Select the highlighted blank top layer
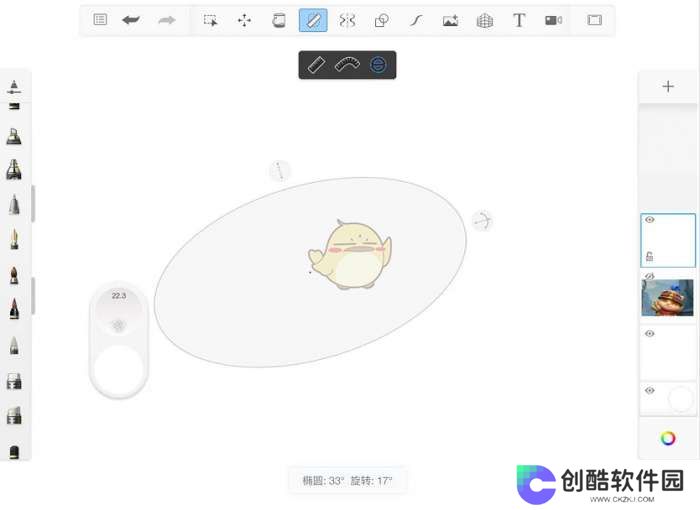 pos(668,240)
